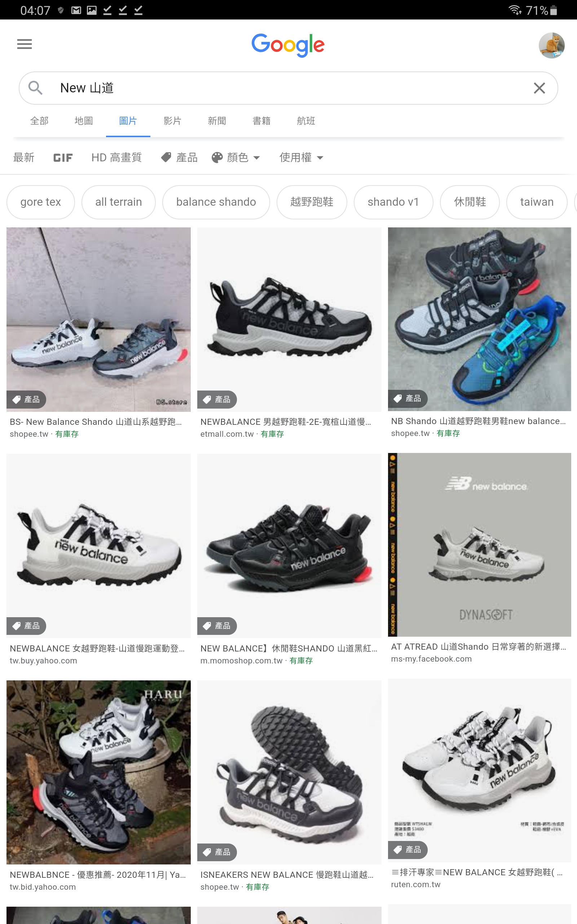
Task: Select the GIF filter
Action: coord(63,158)
